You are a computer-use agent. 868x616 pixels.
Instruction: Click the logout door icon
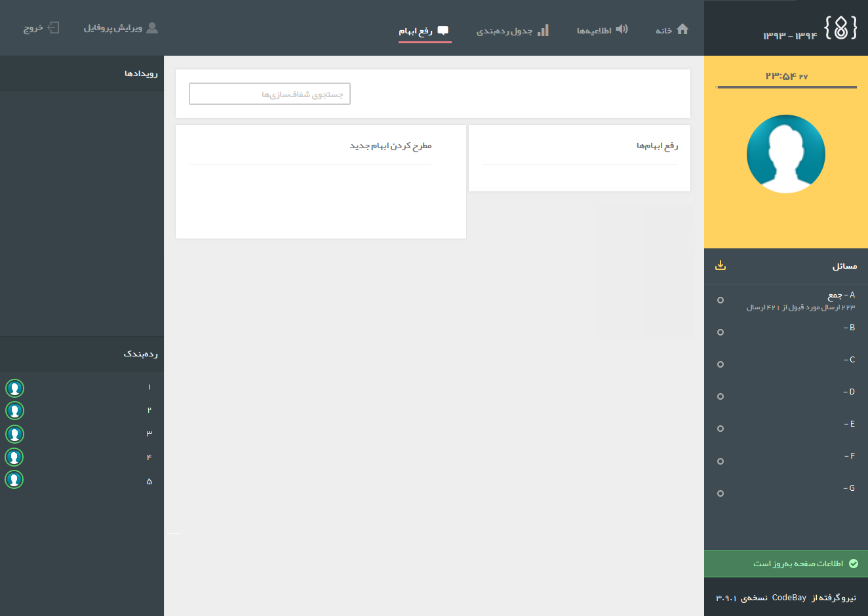coord(54,28)
